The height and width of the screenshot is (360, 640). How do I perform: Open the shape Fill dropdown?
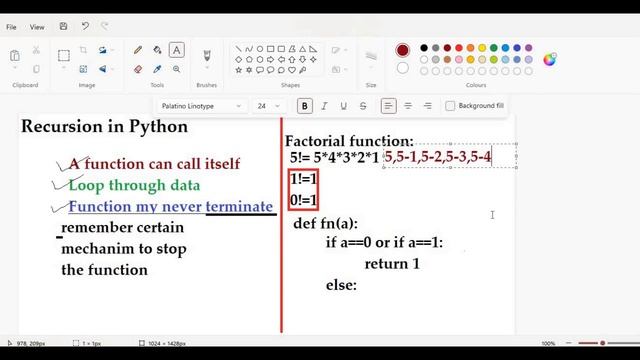pyautogui.click(x=339, y=69)
